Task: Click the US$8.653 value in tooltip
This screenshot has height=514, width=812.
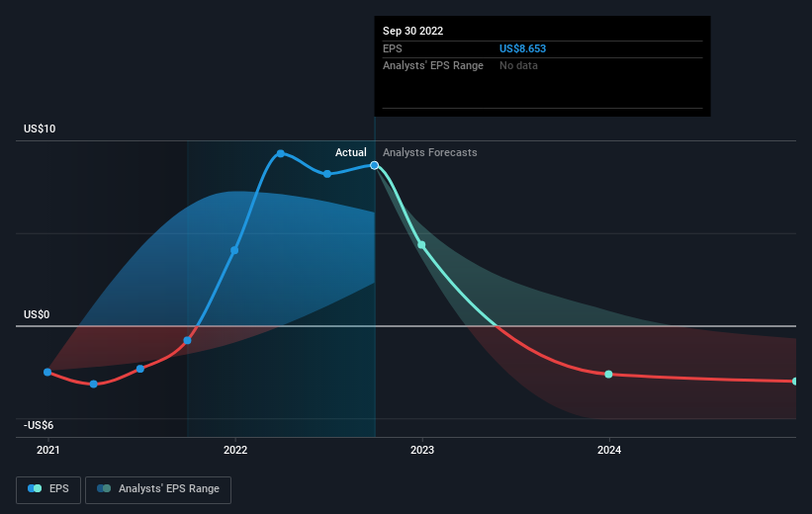Action: [x=522, y=48]
